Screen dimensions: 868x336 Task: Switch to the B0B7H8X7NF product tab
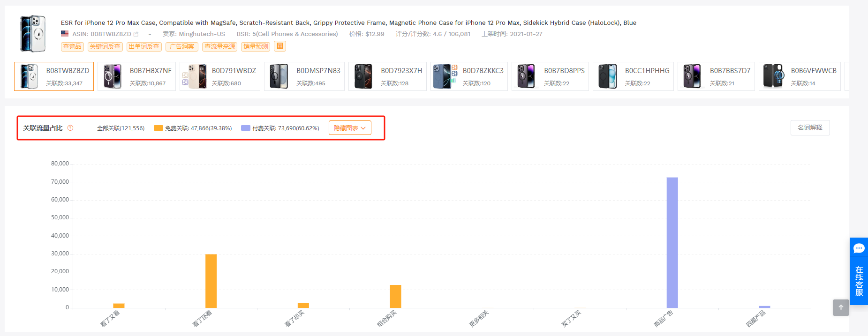coord(136,76)
